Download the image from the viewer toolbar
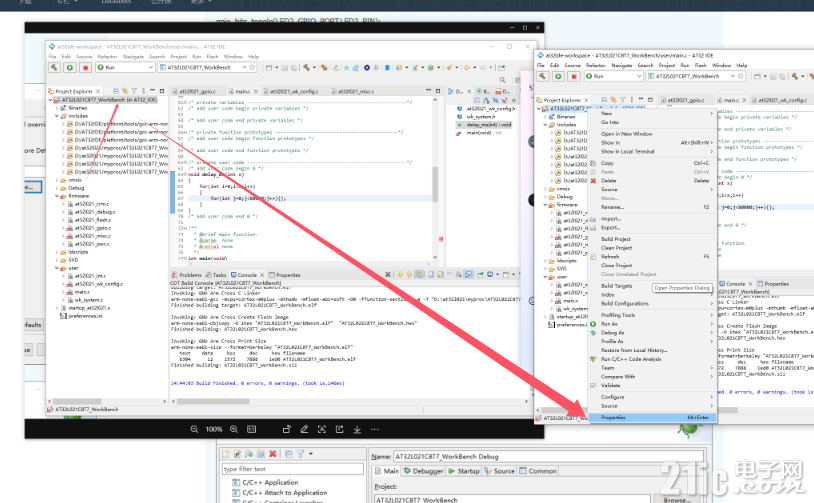 pos(357,429)
